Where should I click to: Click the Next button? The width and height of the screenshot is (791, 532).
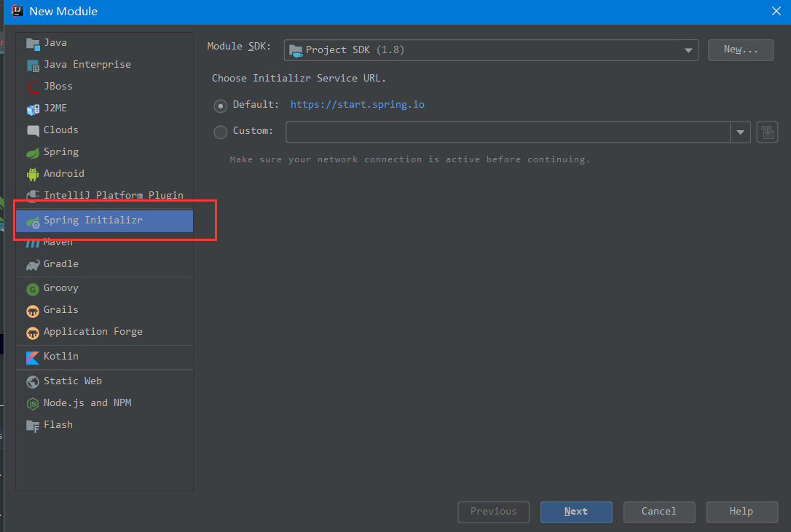(576, 512)
